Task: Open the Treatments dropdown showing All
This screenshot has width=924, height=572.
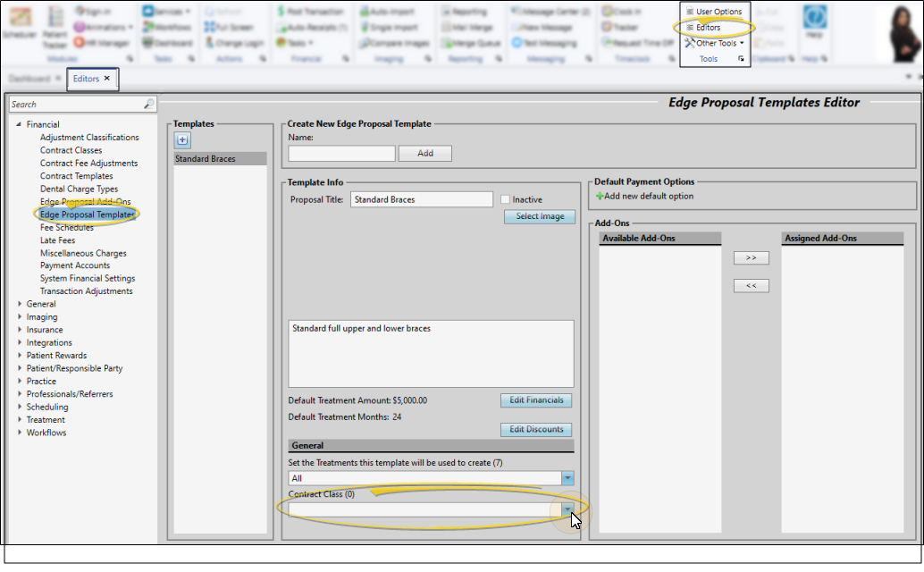Action: pos(567,478)
